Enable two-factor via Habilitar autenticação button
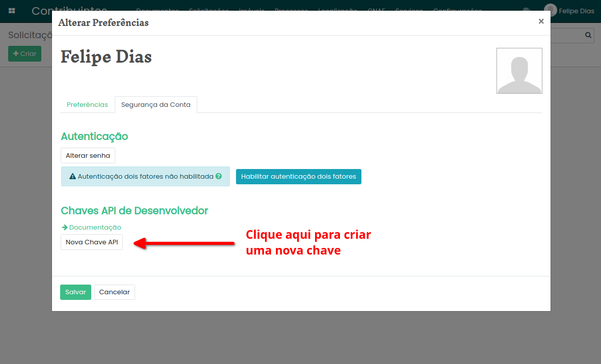 pyautogui.click(x=298, y=177)
